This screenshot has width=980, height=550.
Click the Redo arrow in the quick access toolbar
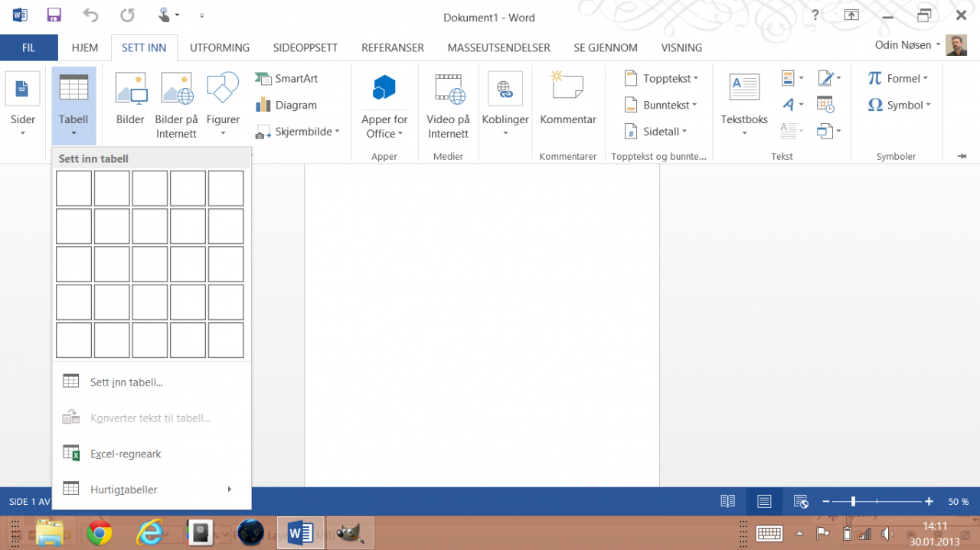(x=127, y=15)
